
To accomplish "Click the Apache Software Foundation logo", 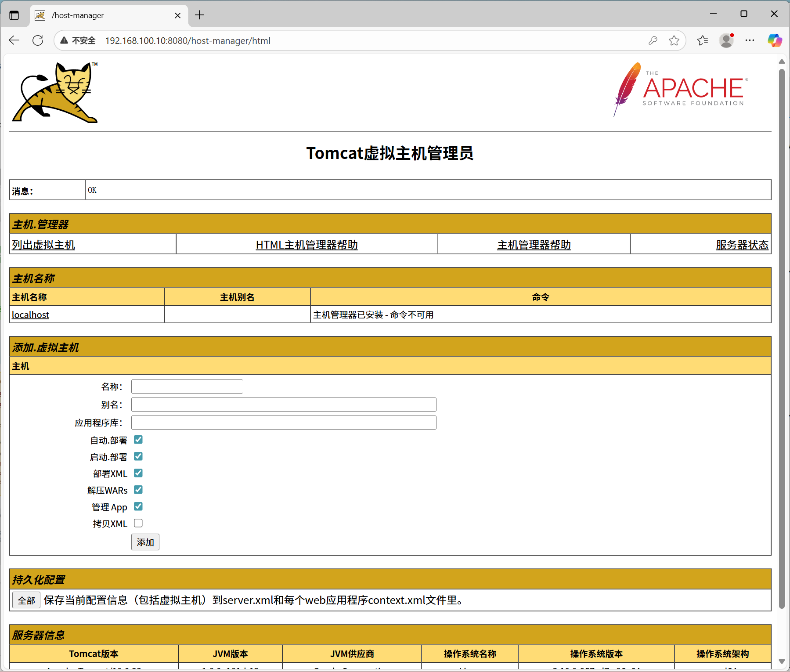I will 681,89.
